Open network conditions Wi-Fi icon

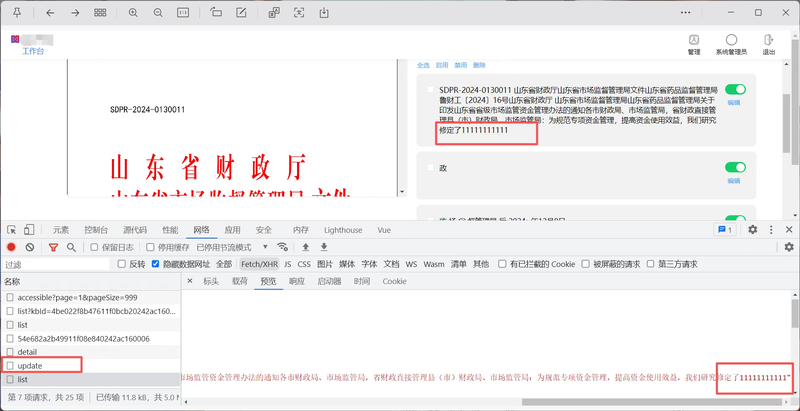tap(283, 247)
